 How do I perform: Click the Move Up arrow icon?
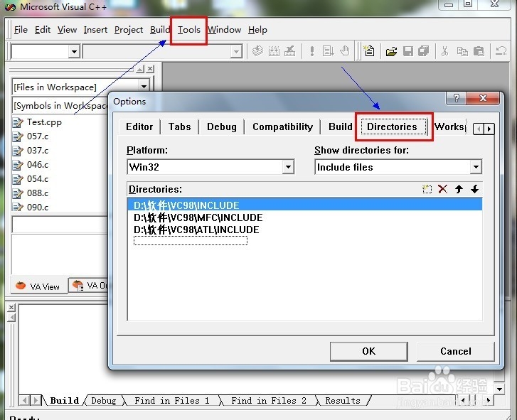pos(459,189)
